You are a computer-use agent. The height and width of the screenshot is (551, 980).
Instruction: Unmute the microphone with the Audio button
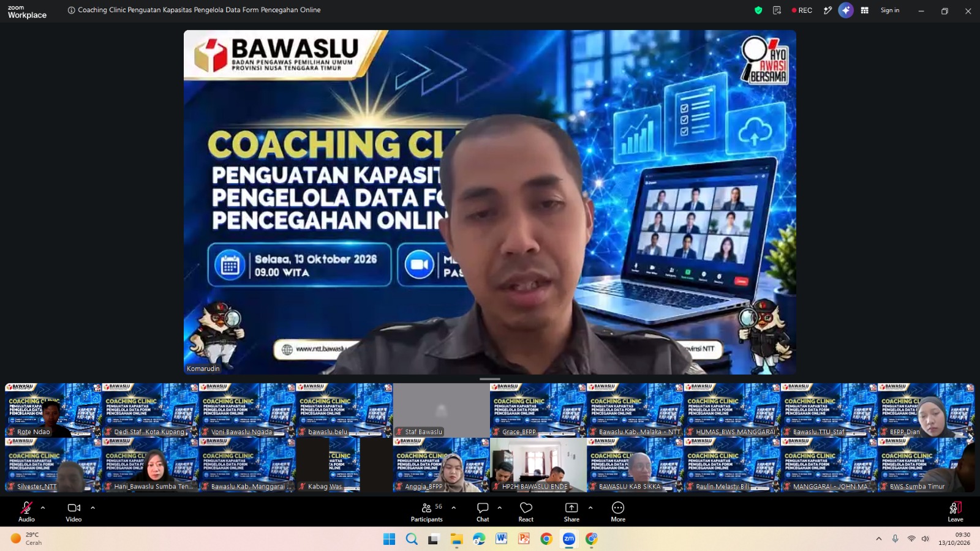point(26,512)
